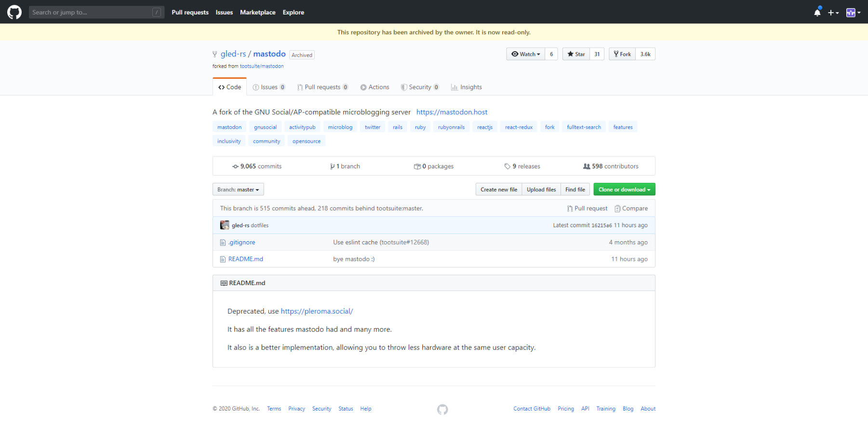Click the gled-rs commit author avatar
Viewport: 868px width, 439px height.
[x=225, y=225]
